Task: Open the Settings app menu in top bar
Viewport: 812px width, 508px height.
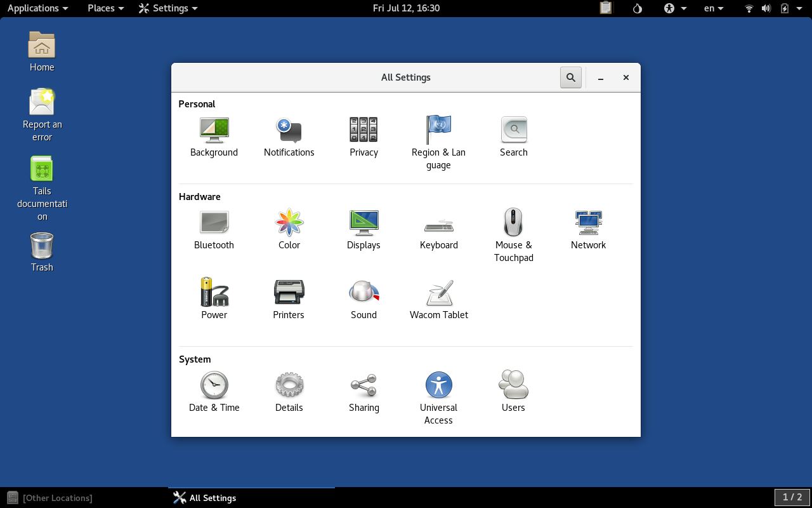Action: (x=168, y=8)
